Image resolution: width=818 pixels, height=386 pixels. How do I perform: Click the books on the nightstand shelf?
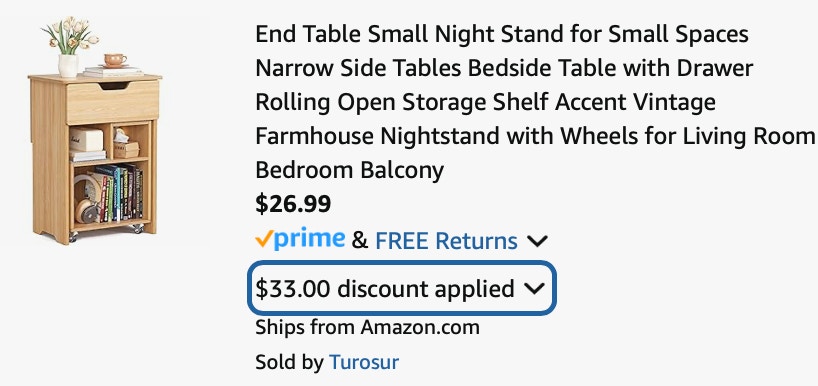coord(119,193)
